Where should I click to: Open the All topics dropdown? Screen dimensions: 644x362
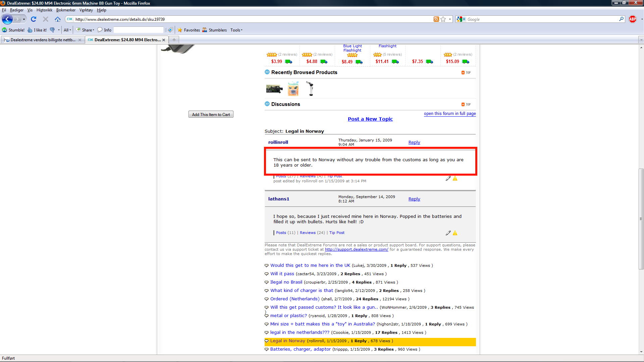tap(67, 30)
